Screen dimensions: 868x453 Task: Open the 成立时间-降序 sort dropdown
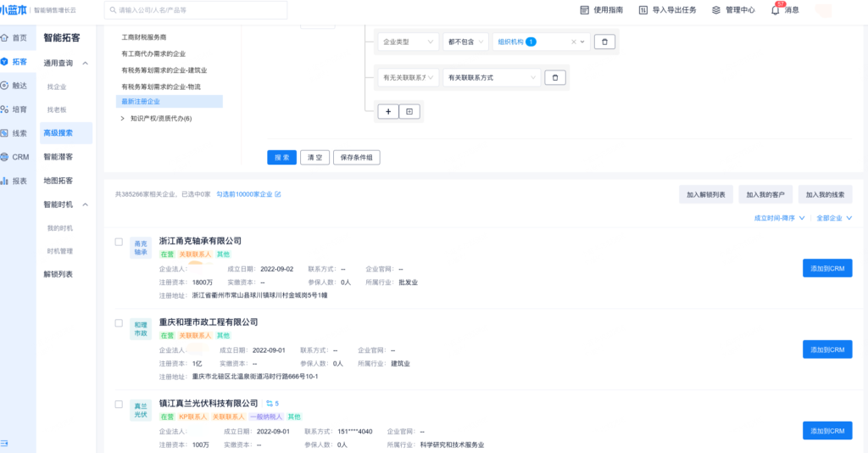780,218
